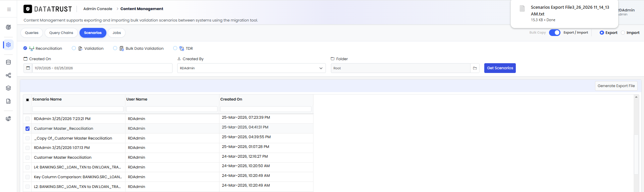Click the TDR type icon
Image resolution: width=644 pixels, height=192 pixels.
[182, 48]
